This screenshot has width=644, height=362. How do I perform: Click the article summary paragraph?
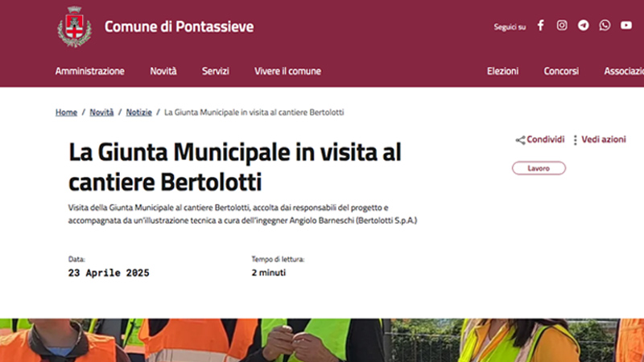point(242,214)
